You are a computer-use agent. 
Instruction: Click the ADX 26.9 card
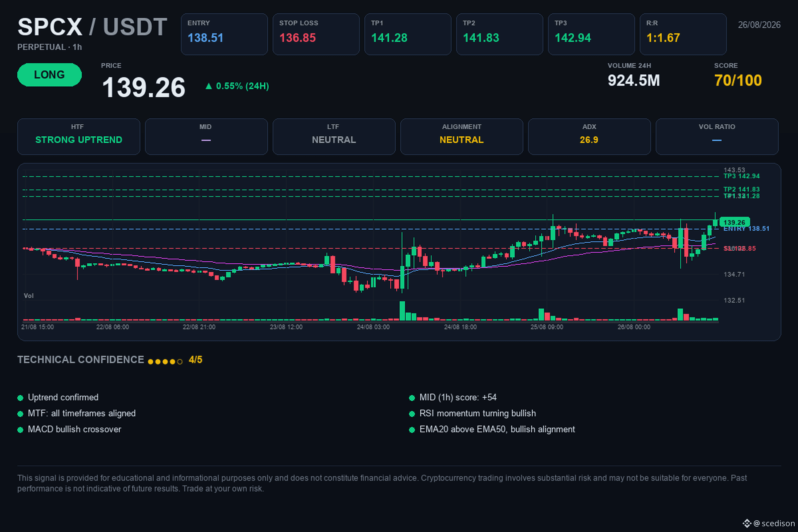[589, 137]
